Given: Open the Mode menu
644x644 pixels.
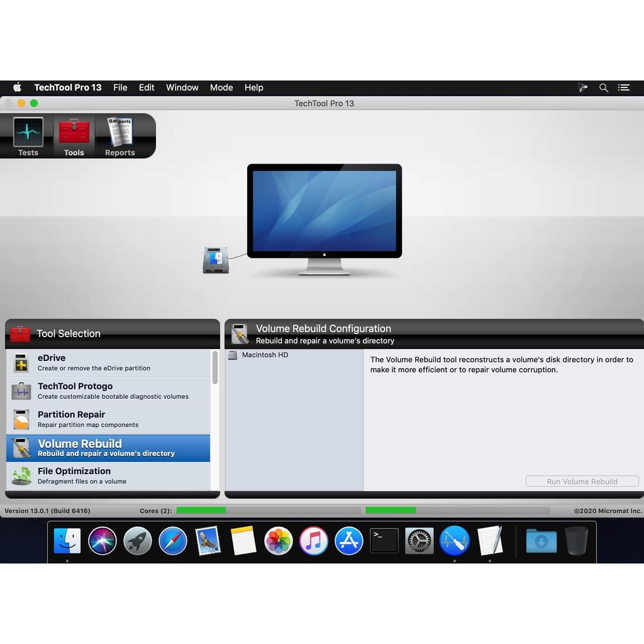Looking at the screenshot, I should point(221,87).
